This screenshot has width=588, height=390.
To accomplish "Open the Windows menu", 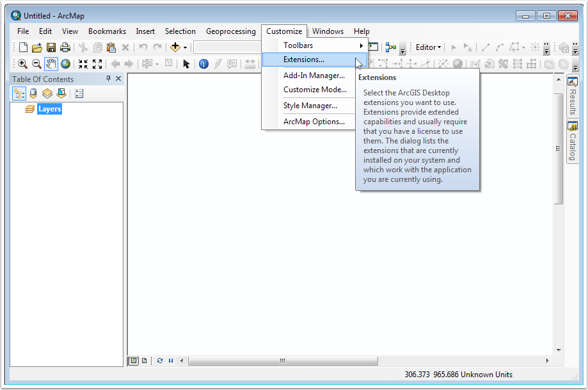I will point(328,31).
